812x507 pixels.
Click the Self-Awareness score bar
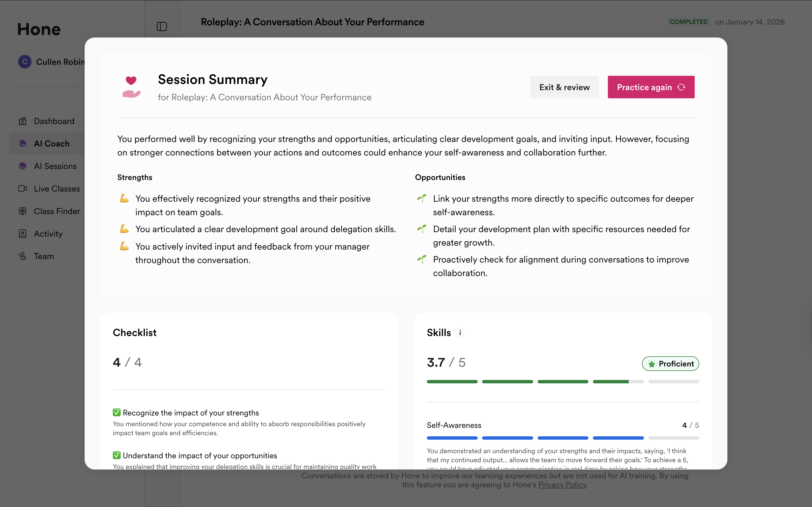click(563, 438)
